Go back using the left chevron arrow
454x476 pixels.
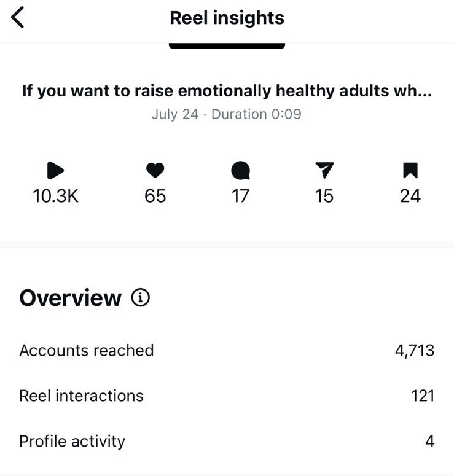(x=17, y=18)
